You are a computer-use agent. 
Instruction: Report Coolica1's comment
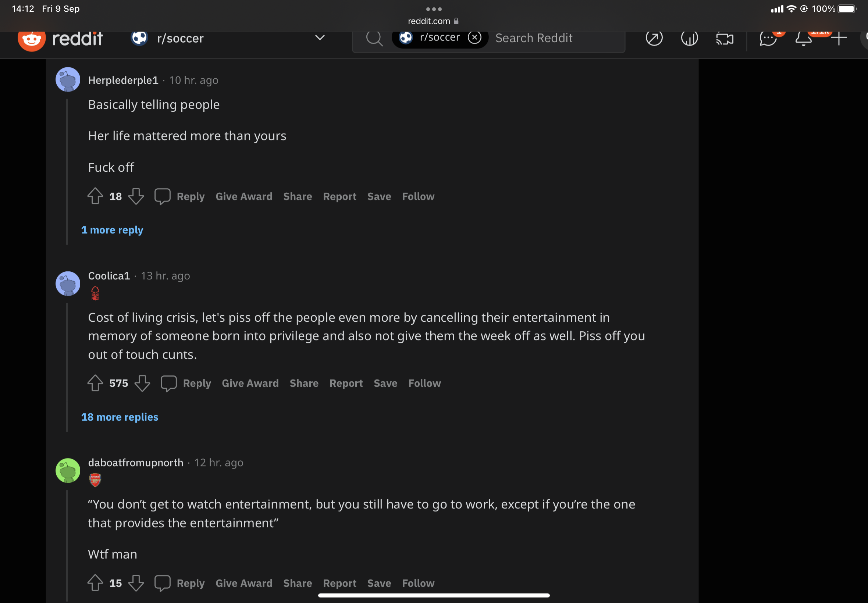coord(346,383)
